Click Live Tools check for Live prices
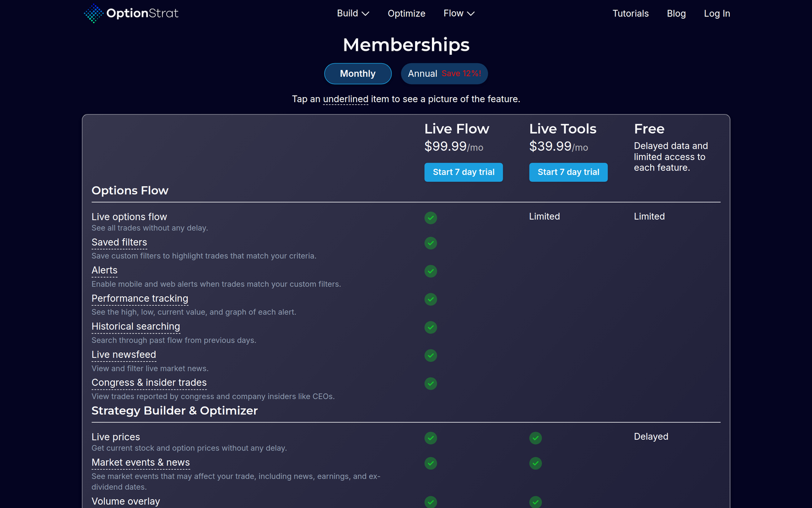 pyautogui.click(x=536, y=438)
